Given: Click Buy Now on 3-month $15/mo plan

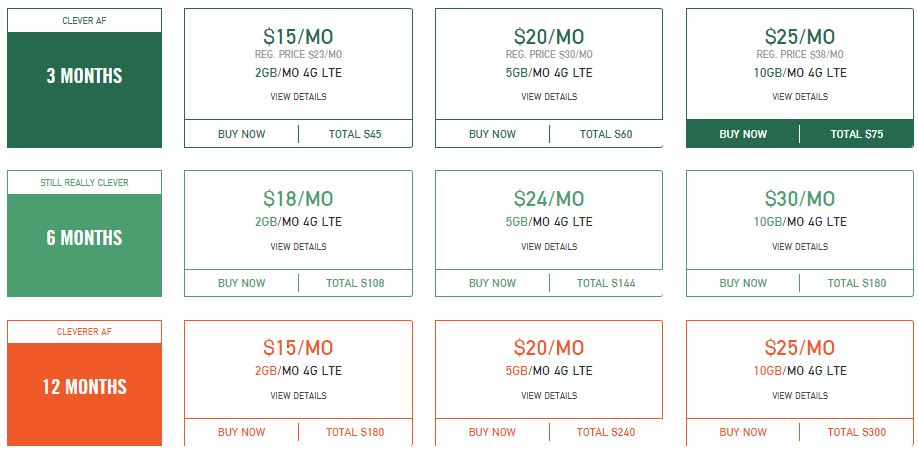Looking at the screenshot, I should point(241,134).
